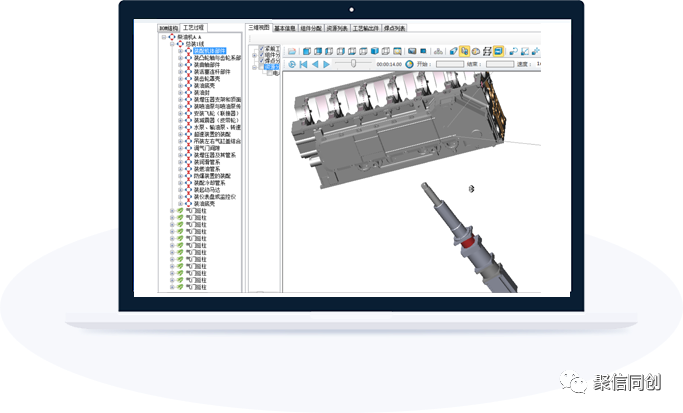Click the fit-to-window zoom icon
This screenshot has width=683, height=413.
pyautogui.click(x=525, y=51)
